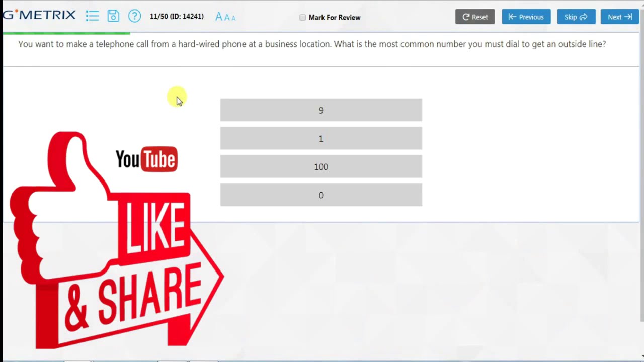The width and height of the screenshot is (644, 362).
Task: Select the largest font size A
Action: click(x=219, y=17)
